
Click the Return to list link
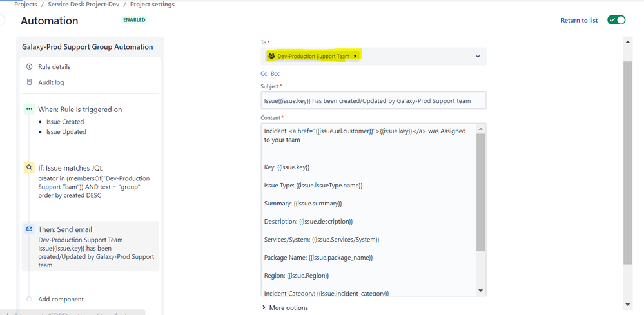[x=579, y=20]
